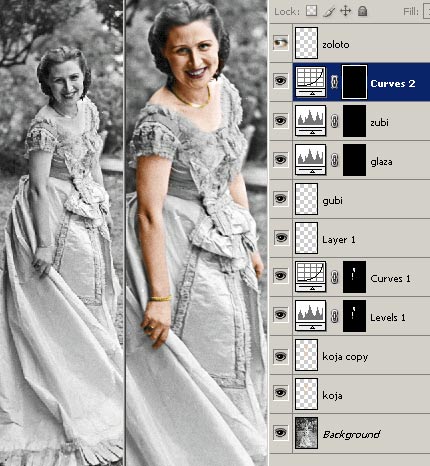The image size is (430, 466).
Task: Hide the Background layer
Action: coord(281,433)
